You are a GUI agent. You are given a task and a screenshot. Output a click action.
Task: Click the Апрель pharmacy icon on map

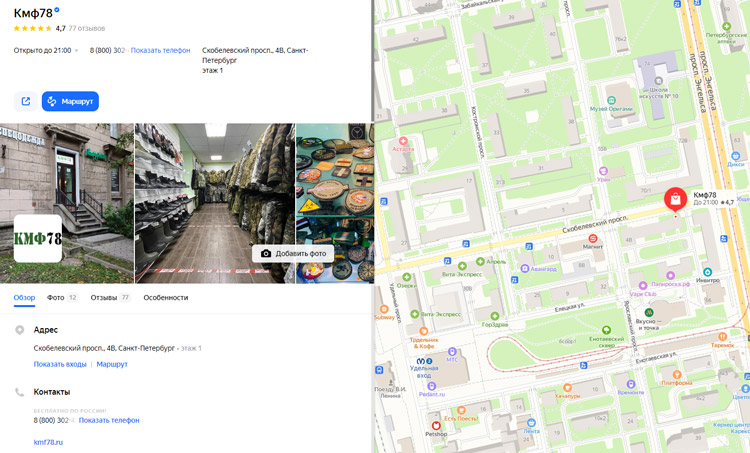pyautogui.click(x=480, y=261)
